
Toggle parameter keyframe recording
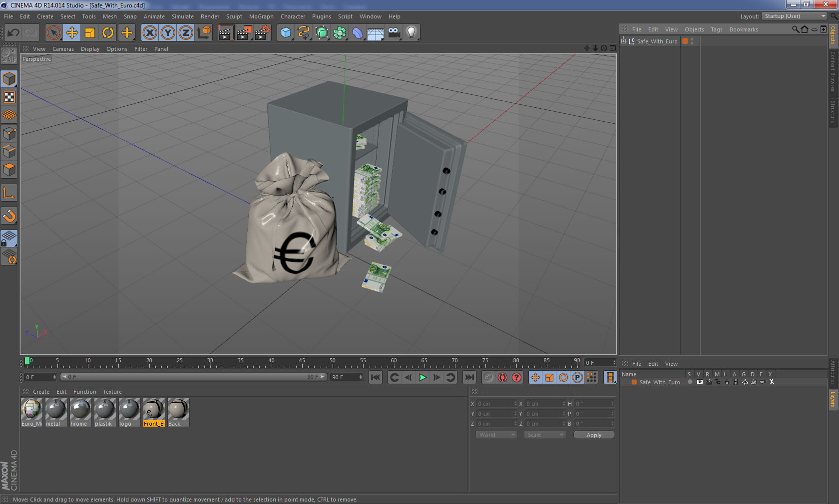click(x=577, y=377)
